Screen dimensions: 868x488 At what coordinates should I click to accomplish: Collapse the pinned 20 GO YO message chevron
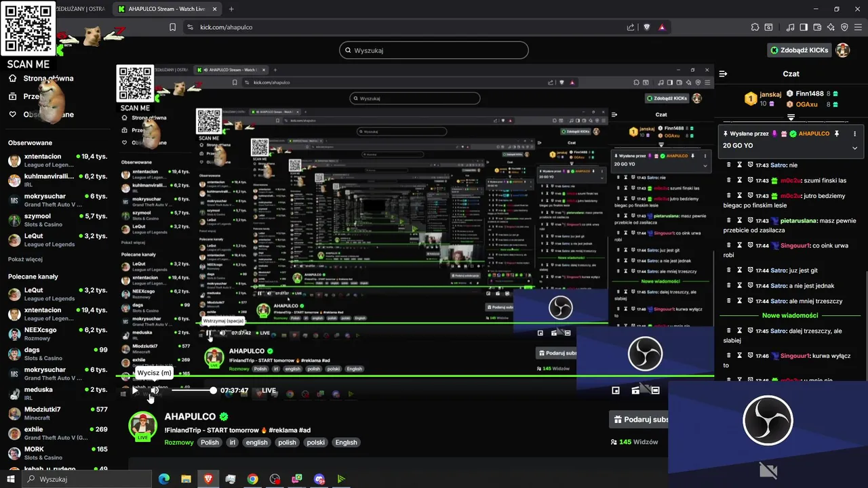[x=854, y=148]
